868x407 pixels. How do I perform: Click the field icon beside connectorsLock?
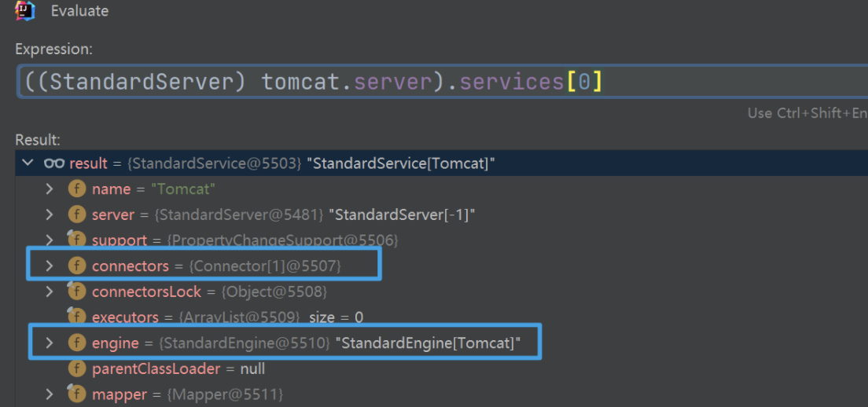coord(77,291)
